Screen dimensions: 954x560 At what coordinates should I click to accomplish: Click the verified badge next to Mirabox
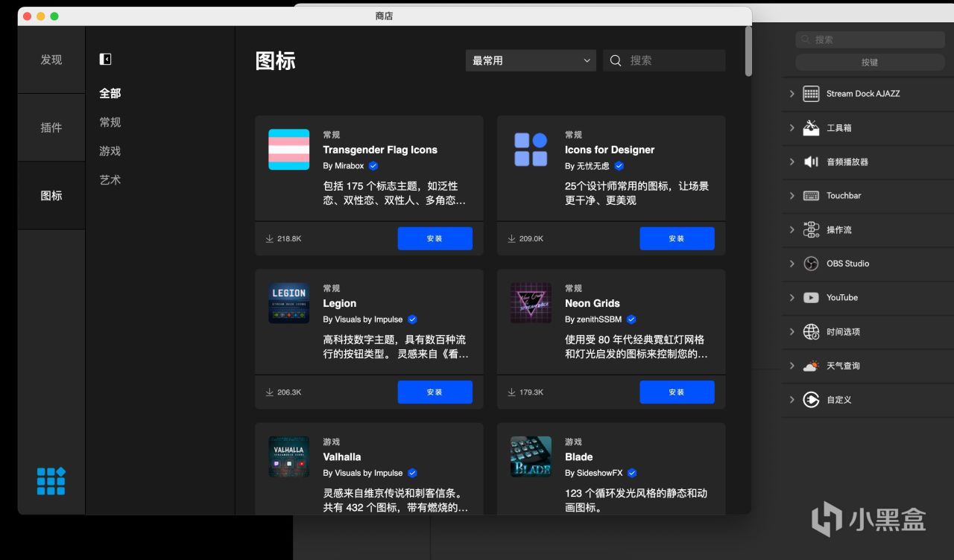coord(373,166)
